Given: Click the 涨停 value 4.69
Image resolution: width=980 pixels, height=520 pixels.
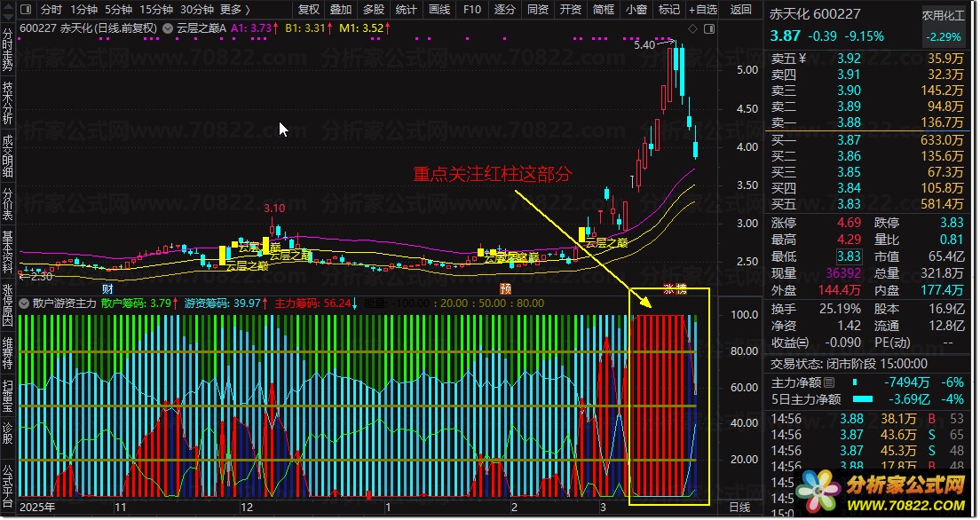Looking at the screenshot, I should [849, 223].
